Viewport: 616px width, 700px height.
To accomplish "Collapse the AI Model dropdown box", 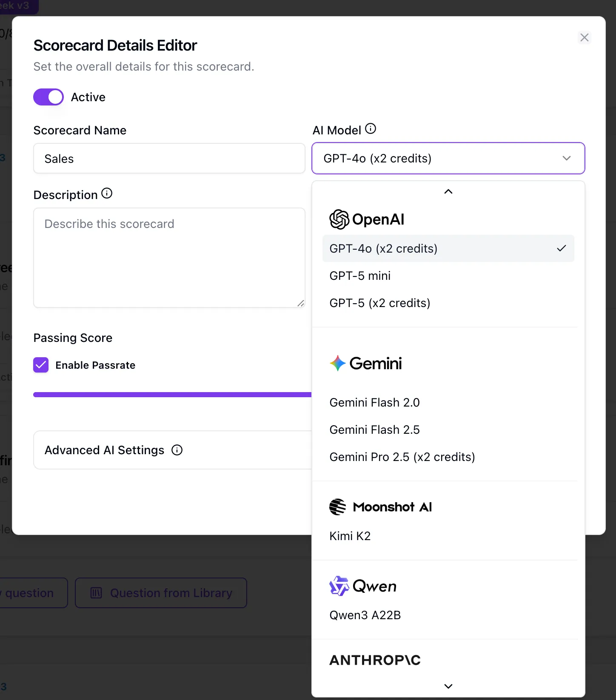I will [448, 158].
